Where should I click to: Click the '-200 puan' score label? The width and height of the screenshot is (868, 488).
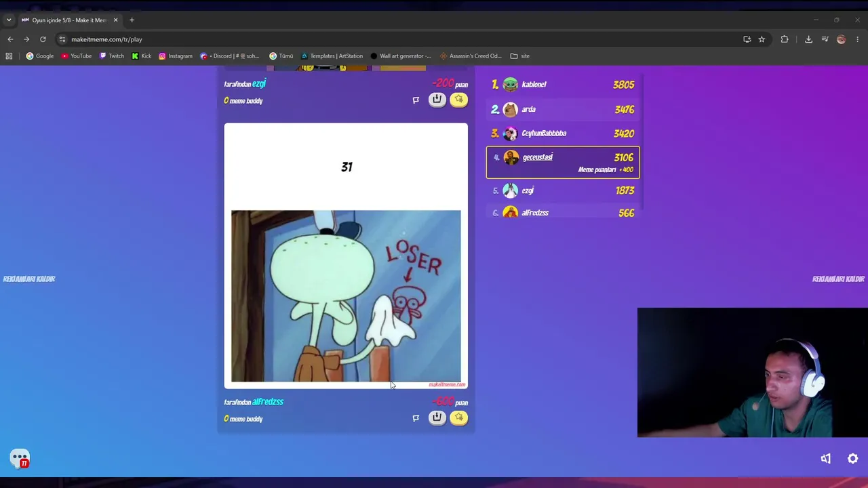tap(450, 84)
